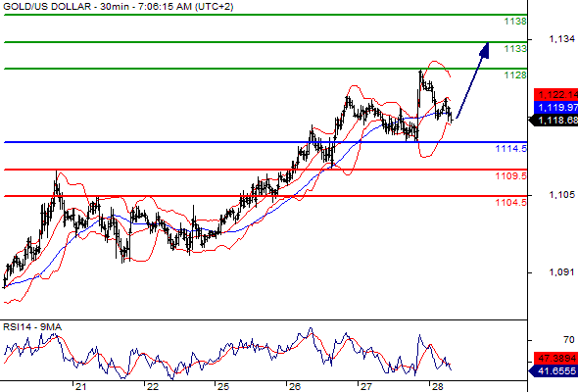Select date marker 25 on time axis
The width and height of the screenshot is (578, 392).
tap(223, 387)
